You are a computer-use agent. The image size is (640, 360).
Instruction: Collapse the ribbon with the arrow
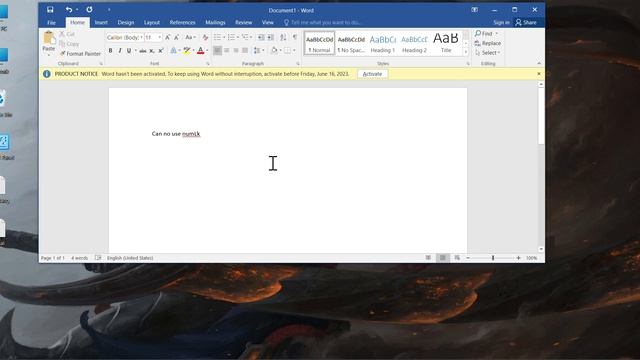pos(539,63)
